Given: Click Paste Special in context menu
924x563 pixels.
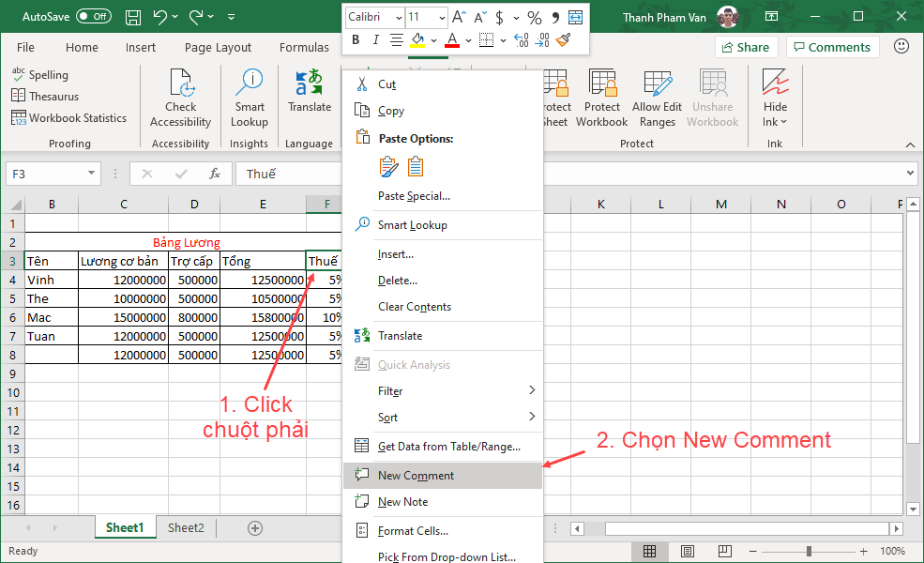Looking at the screenshot, I should click(443, 196).
